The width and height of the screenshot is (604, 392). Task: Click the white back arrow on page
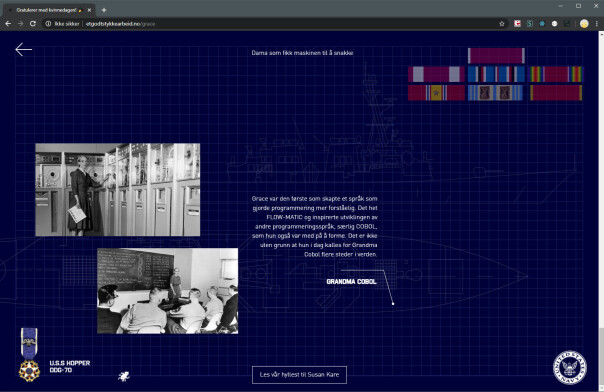coord(23,49)
